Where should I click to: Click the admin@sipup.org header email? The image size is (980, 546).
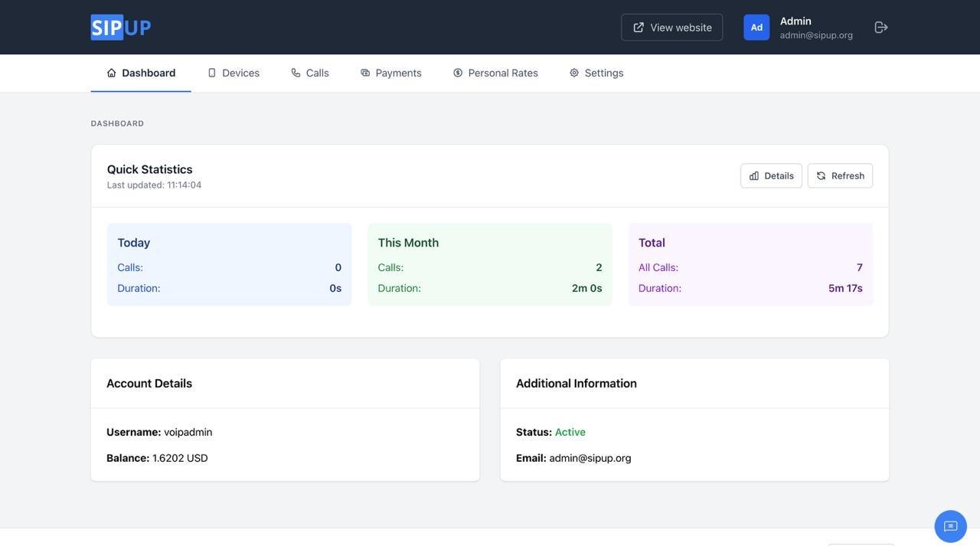pos(816,35)
